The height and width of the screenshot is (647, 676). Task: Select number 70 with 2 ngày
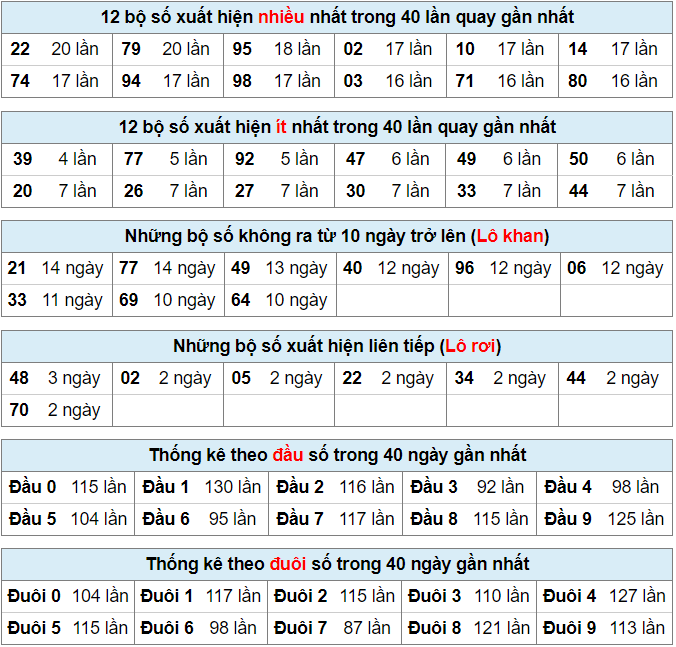click(x=57, y=410)
